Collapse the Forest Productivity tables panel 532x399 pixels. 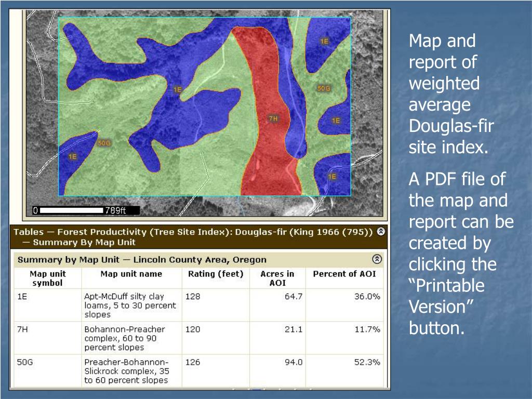[381, 231]
